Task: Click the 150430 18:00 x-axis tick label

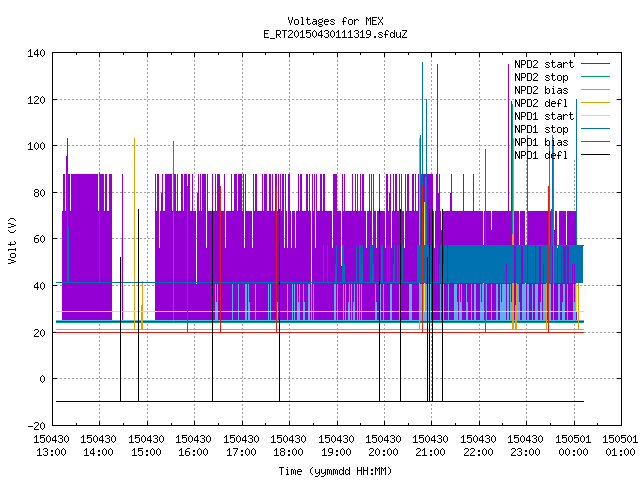Action: (x=289, y=446)
